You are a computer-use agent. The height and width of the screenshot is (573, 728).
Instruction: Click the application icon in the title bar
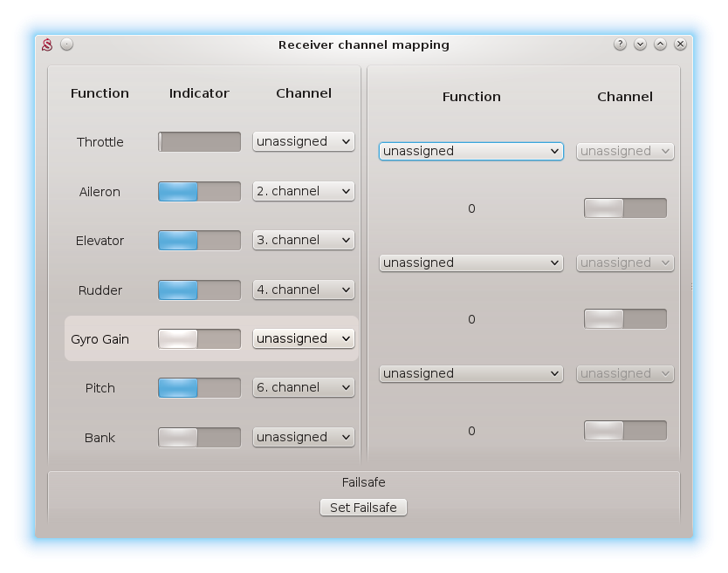click(x=48, y=44)
